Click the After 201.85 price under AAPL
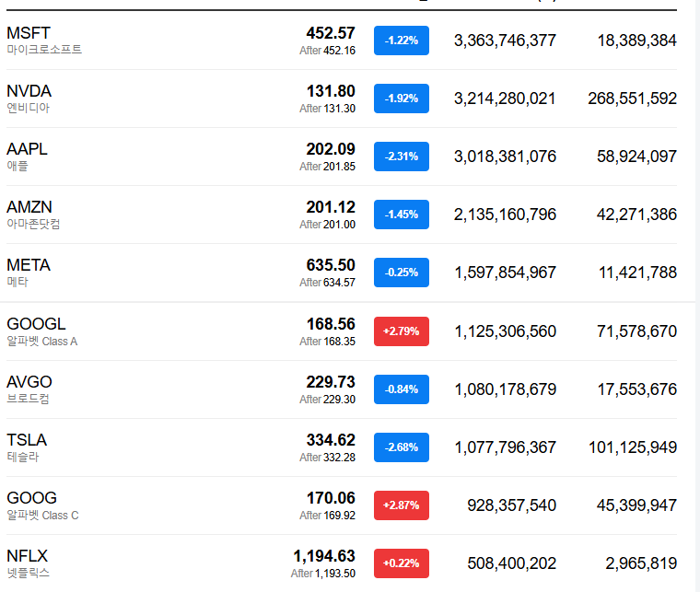 point(327,167)
